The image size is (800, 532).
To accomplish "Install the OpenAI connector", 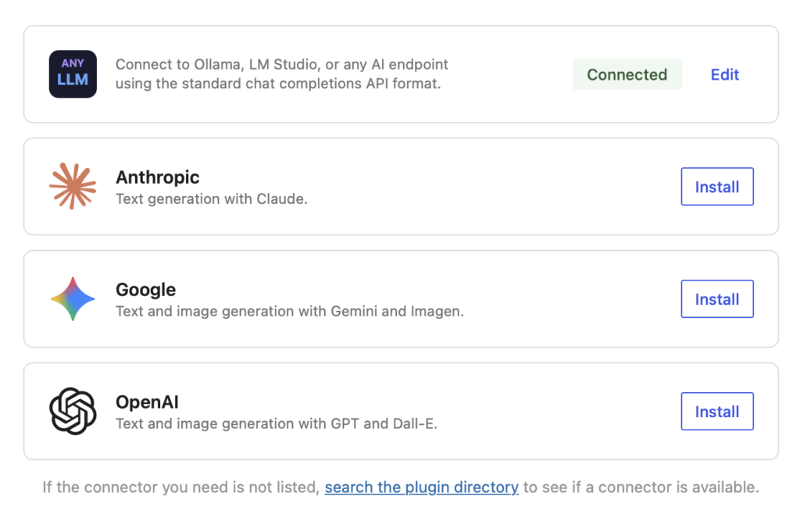I will pyautogui.click(x=716, y=412).
